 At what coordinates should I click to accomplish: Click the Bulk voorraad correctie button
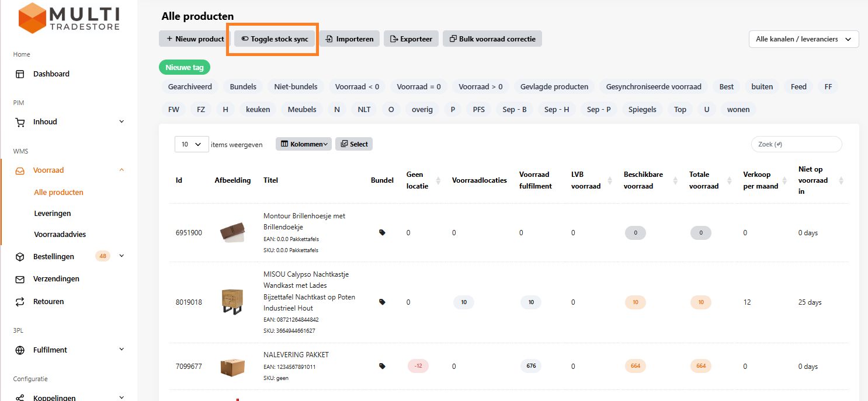tap(492, 39)
